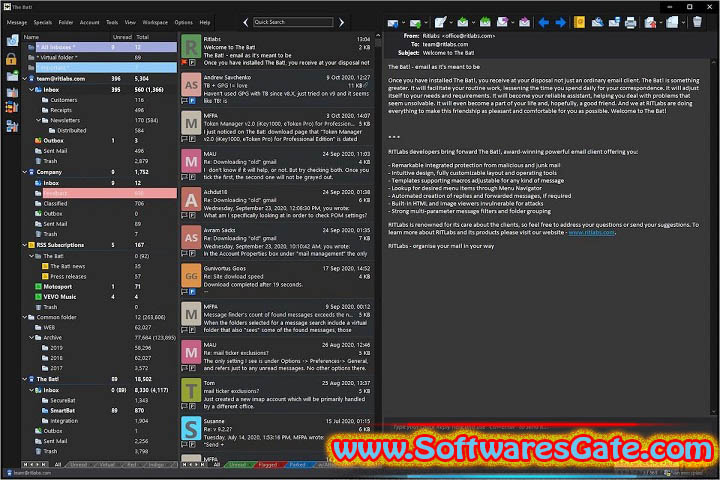Open the yellow Address Book icon

coord(579,22)
